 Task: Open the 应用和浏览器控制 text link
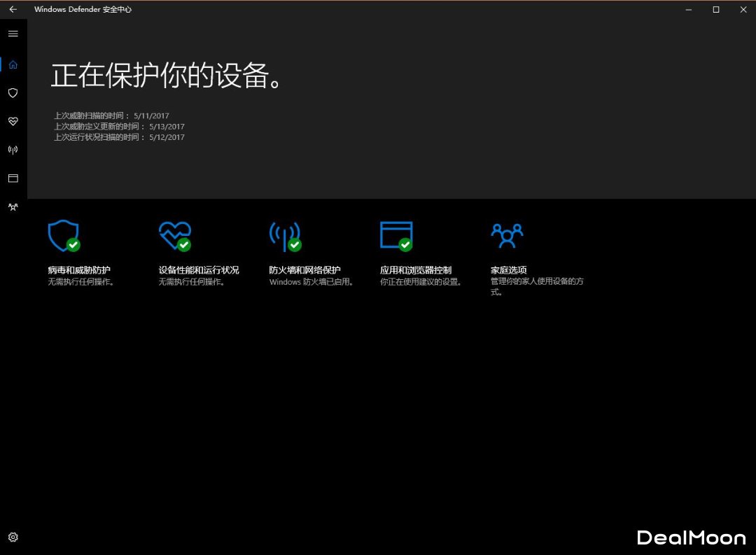pyautogui.click(x=416, y=270)
